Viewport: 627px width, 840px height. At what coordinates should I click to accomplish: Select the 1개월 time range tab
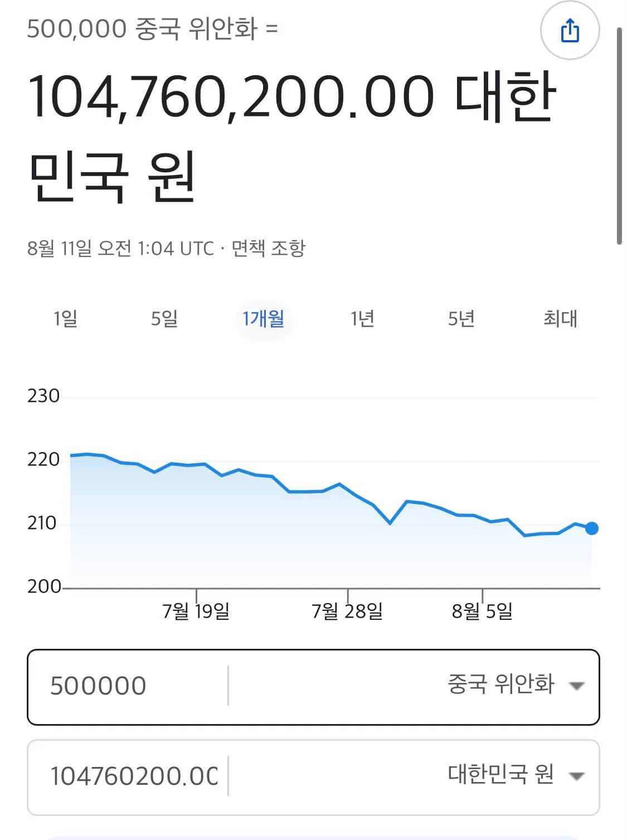[264, 319]
